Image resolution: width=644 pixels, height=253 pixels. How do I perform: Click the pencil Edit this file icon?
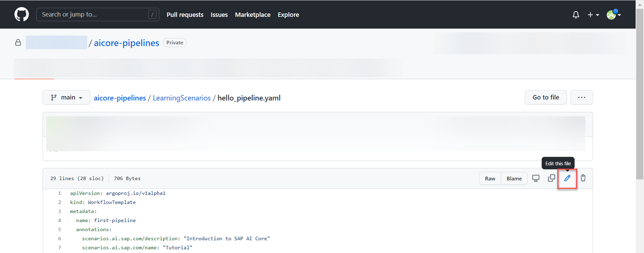click(x=568, y=178)
